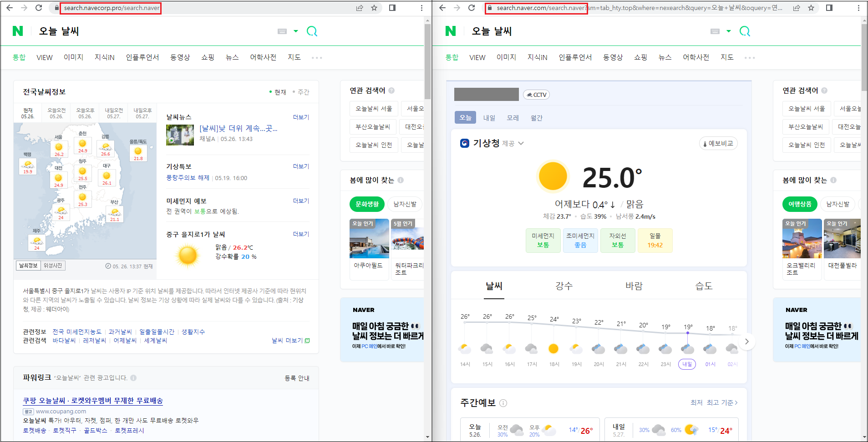
Task: Expand search suggestions arrow in right window
Action: click(x=729, y=31)
